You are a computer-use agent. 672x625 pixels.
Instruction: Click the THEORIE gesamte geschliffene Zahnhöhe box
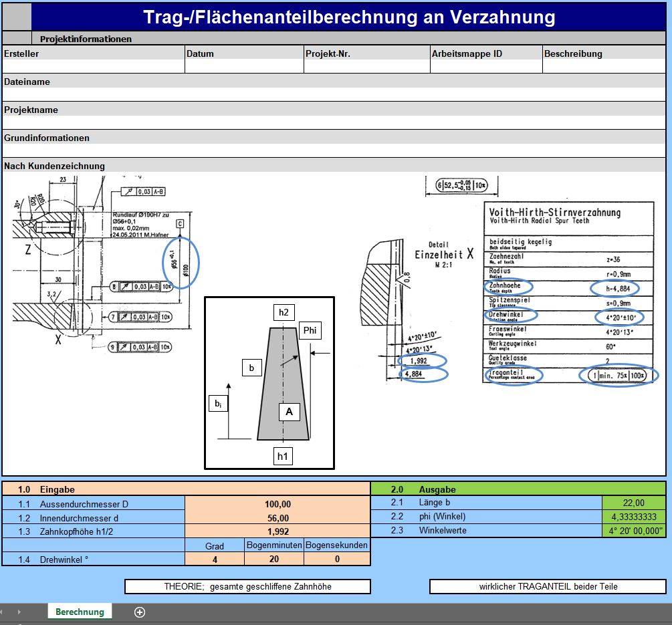[247, 586]
